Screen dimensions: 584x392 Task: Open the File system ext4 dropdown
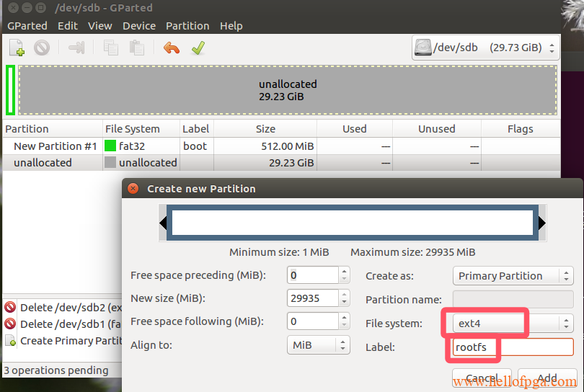pos(513,323)
